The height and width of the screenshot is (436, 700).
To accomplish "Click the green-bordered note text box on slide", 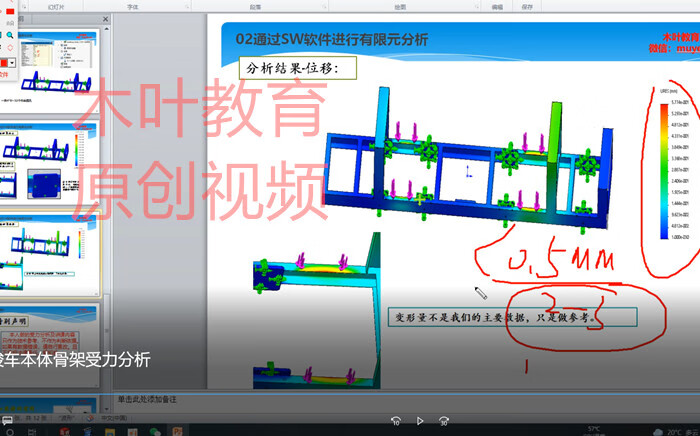I will pos(510,318).
